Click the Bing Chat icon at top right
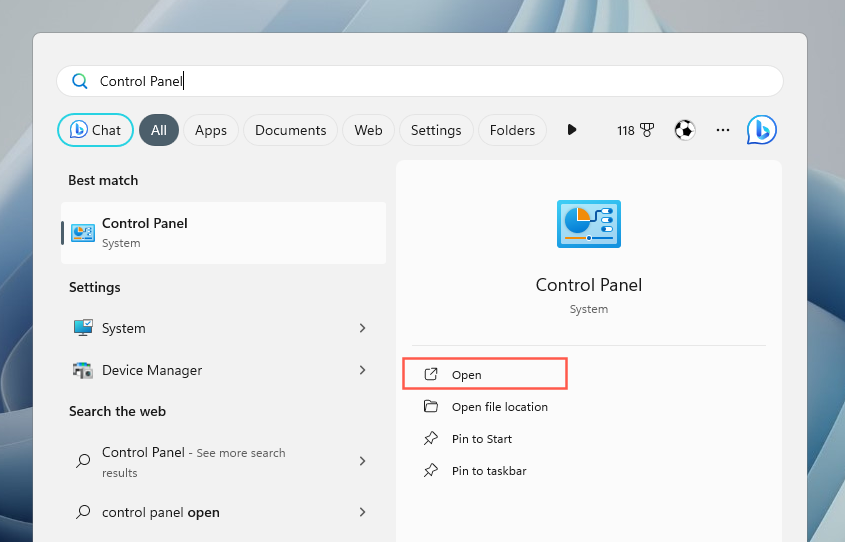The height and width of the screenshot is (542, 845). pos(761,130)
